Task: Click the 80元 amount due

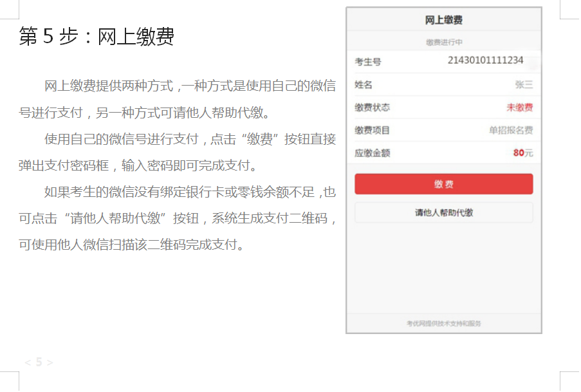Action: pyautogui.click(x=522, y=153)
